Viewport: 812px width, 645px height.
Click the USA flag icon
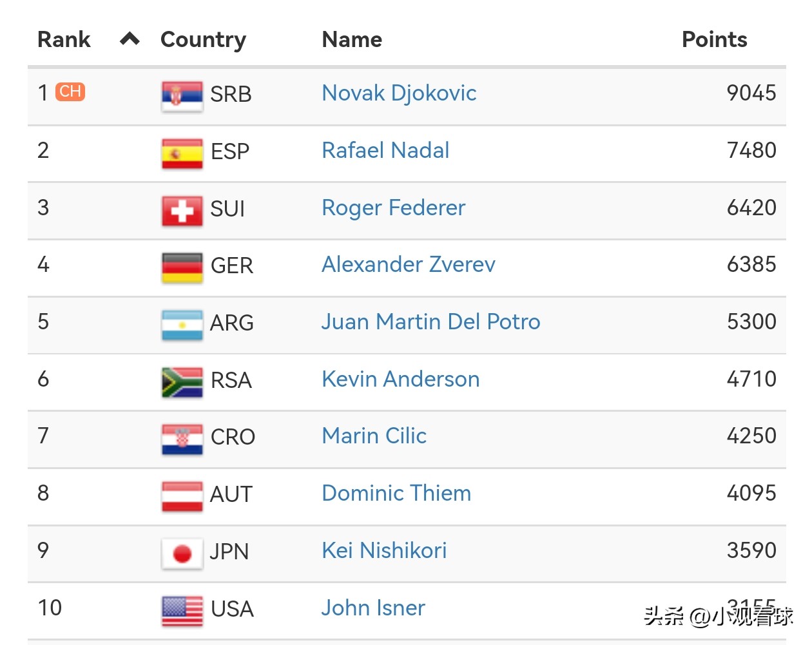coord(182,610)
